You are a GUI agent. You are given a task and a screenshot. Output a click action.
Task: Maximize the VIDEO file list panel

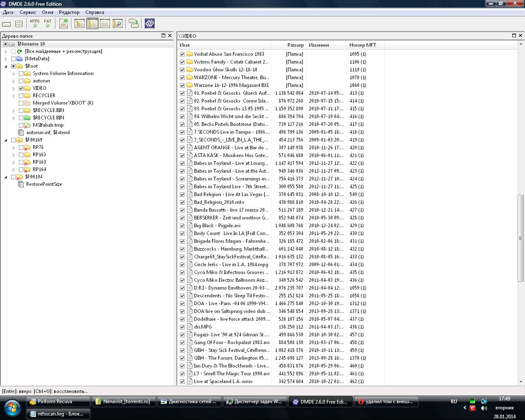514,36
